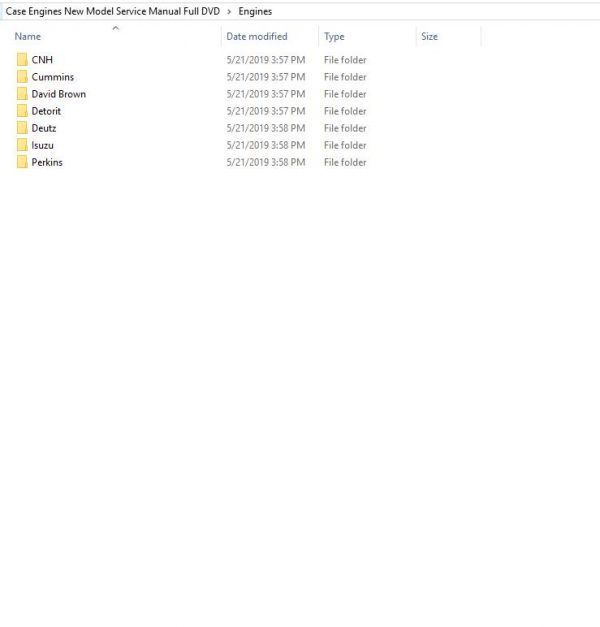
Task: Click the Deutz date 5/21/2019 3:58 PM
Action: (x=266, y=128)
